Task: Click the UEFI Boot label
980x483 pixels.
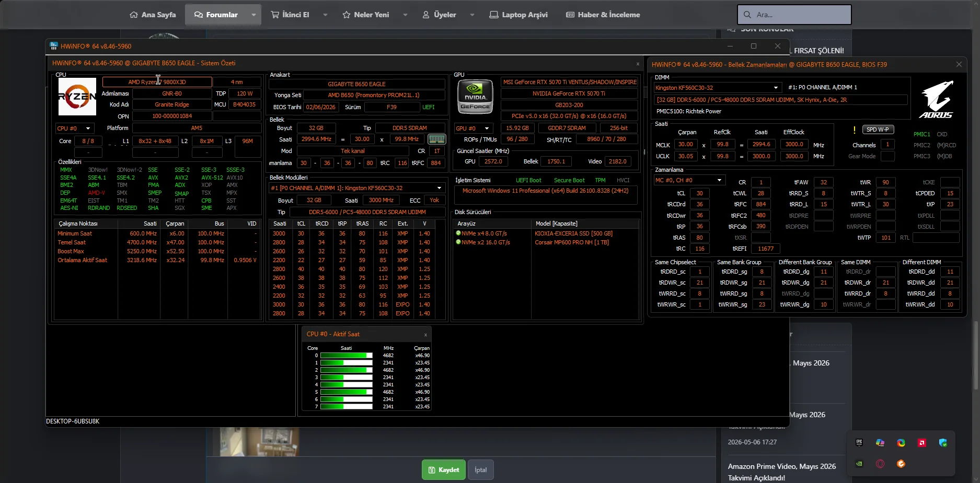Action: [528, 180]
